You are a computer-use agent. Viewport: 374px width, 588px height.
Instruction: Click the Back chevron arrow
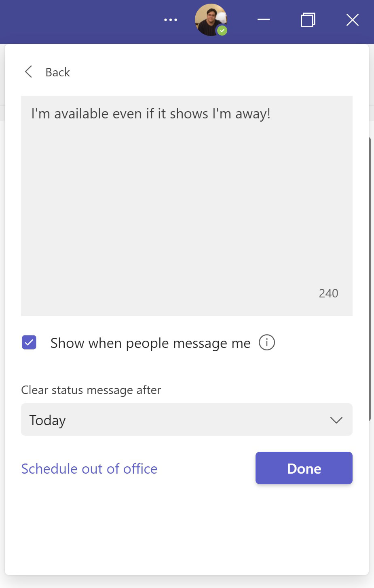click(28, 72)
